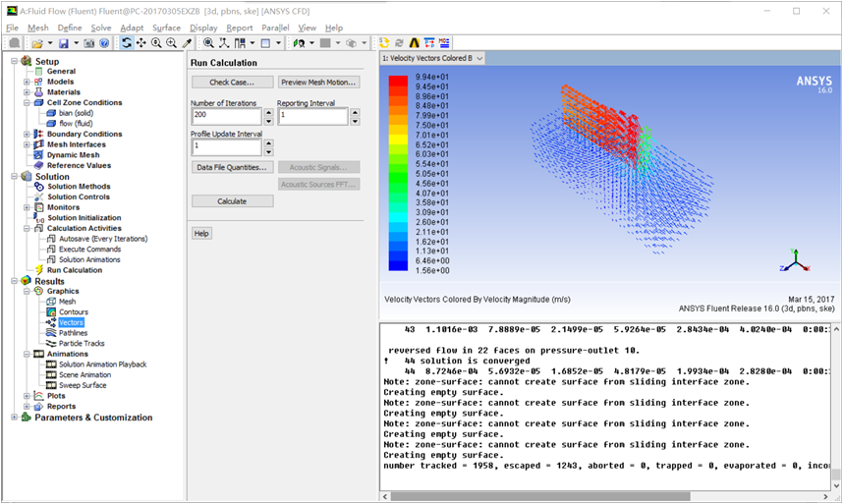Select Autosave (Every Iterations) item

103,239
